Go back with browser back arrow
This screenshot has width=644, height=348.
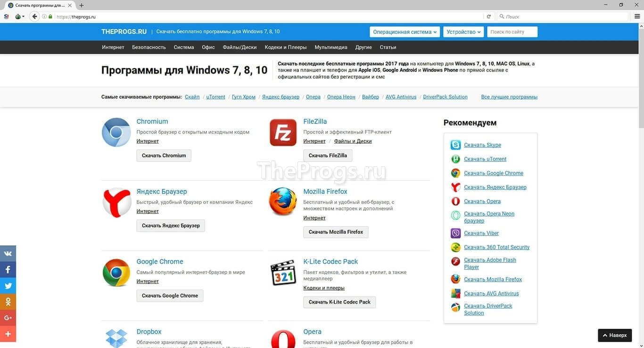click(34, 16)
